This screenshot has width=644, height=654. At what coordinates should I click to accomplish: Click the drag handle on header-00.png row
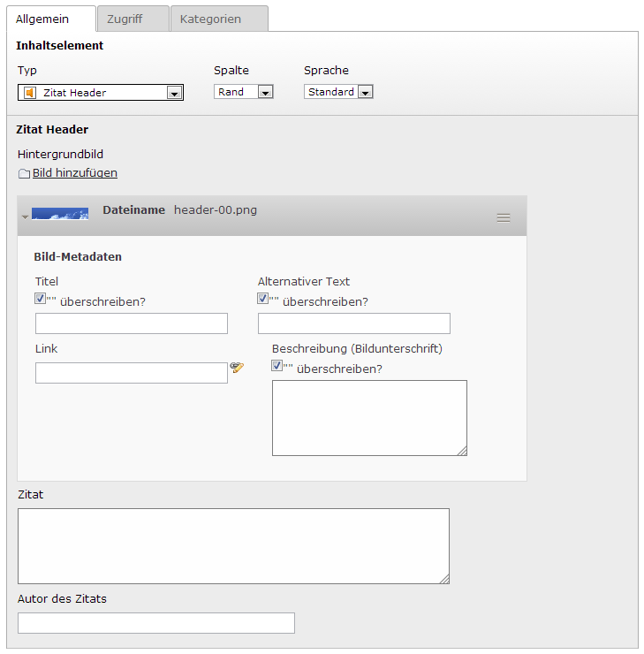pyautogui.click(x=504, y=217)
